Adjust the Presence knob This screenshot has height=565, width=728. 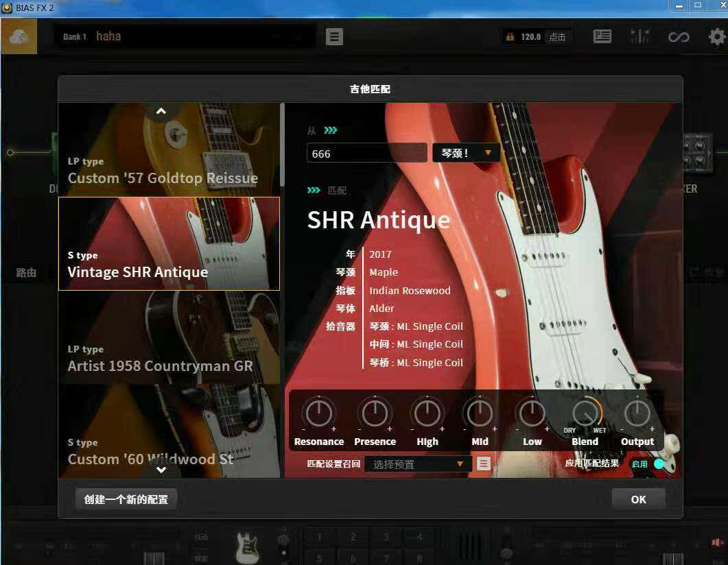[x=375, y=413]
